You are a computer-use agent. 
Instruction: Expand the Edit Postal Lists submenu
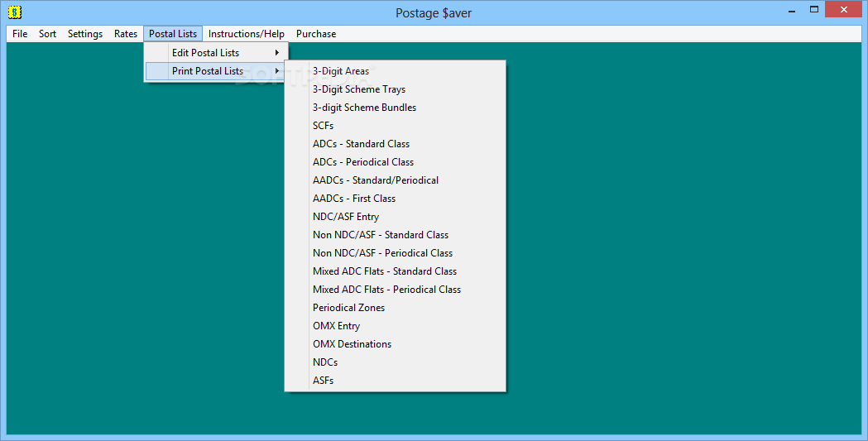point(216,53)
